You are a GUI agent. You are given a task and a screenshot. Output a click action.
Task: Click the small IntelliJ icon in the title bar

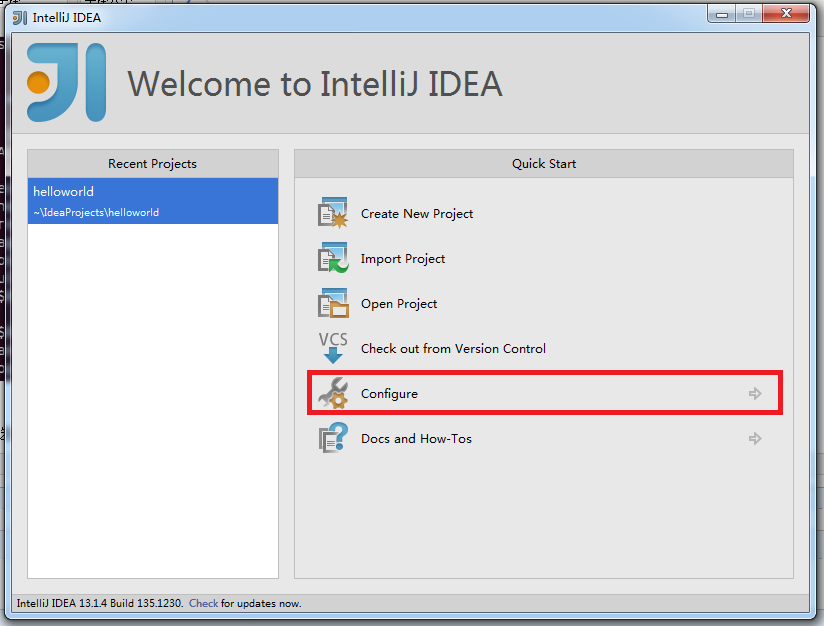pyautogui.click(x=19, y=17)
